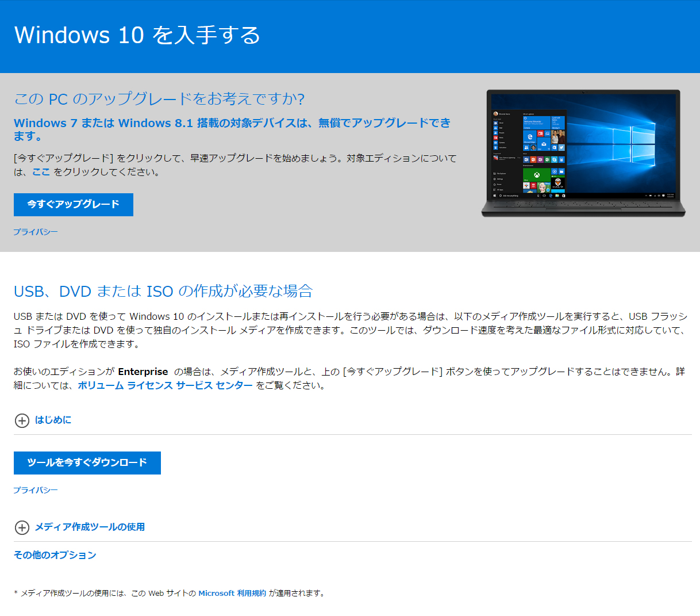Open the プライバシー link under the upgrade button
The image size is (700, 616).
[36, 232]
